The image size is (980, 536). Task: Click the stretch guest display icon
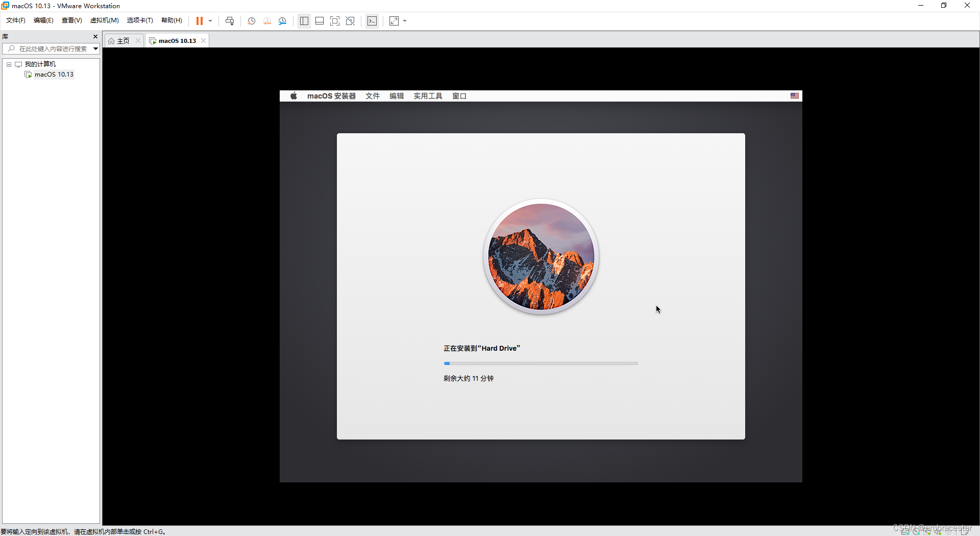coord(394,21)
